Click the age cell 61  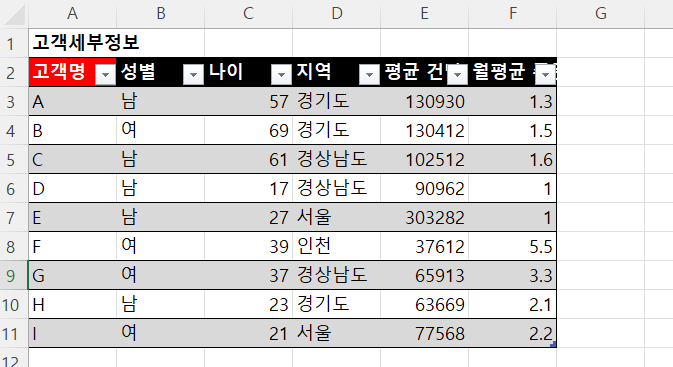pos(249,159)
